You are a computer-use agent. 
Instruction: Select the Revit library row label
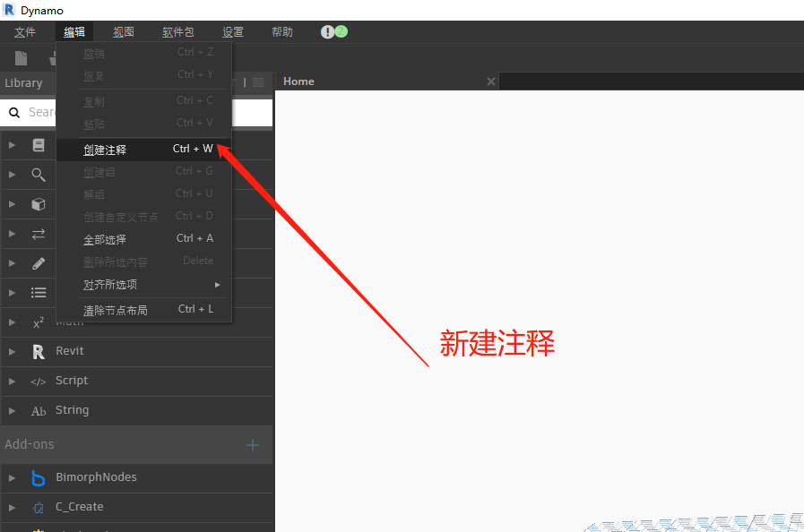(x=70, y=351)
